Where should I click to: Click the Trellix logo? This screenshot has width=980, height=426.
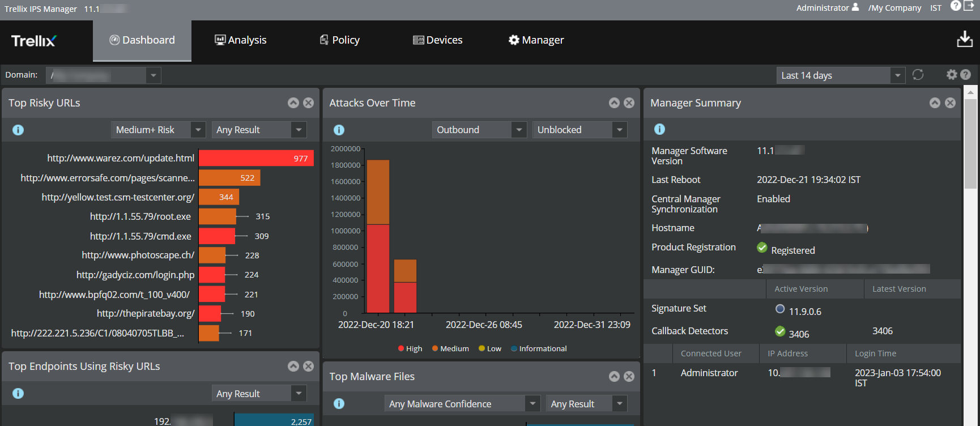33,41
